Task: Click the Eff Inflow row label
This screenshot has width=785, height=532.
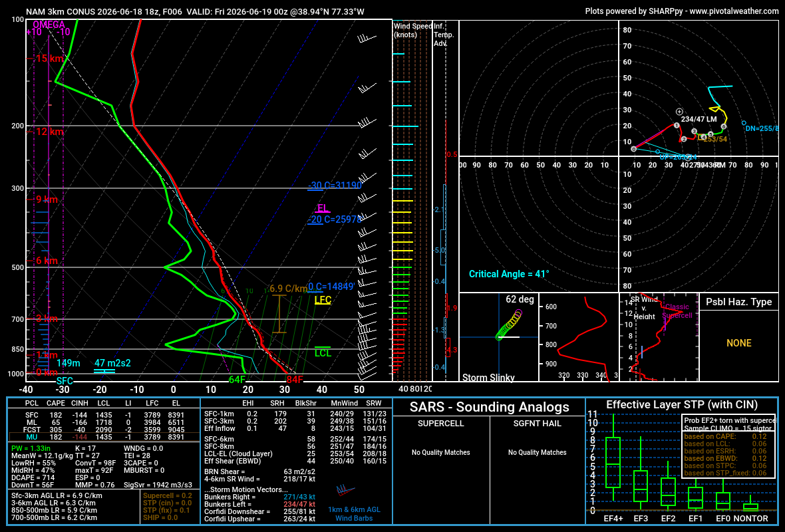Action: click(220, 428)
